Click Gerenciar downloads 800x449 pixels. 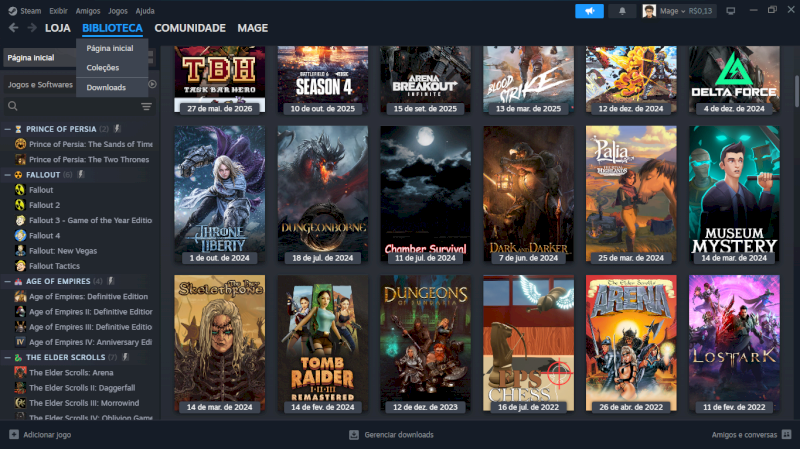point(399,435)
